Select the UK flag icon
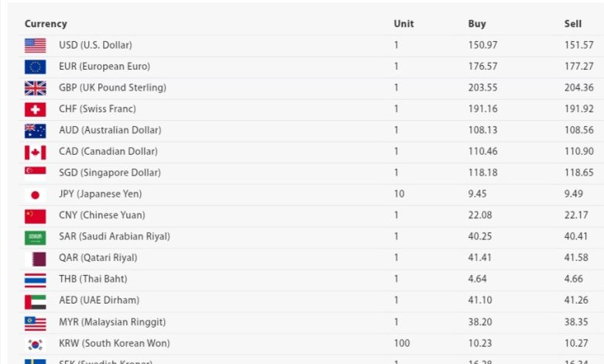The image size is (604, 364). tap(35, 88)
